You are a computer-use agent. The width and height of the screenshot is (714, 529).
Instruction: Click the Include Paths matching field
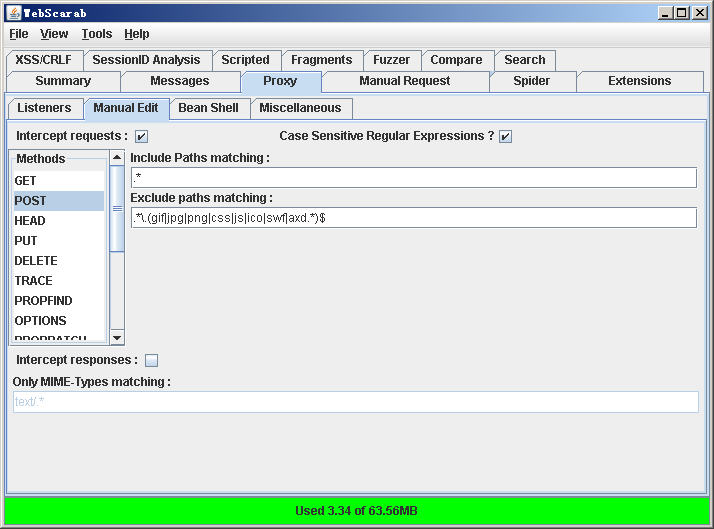414,178
